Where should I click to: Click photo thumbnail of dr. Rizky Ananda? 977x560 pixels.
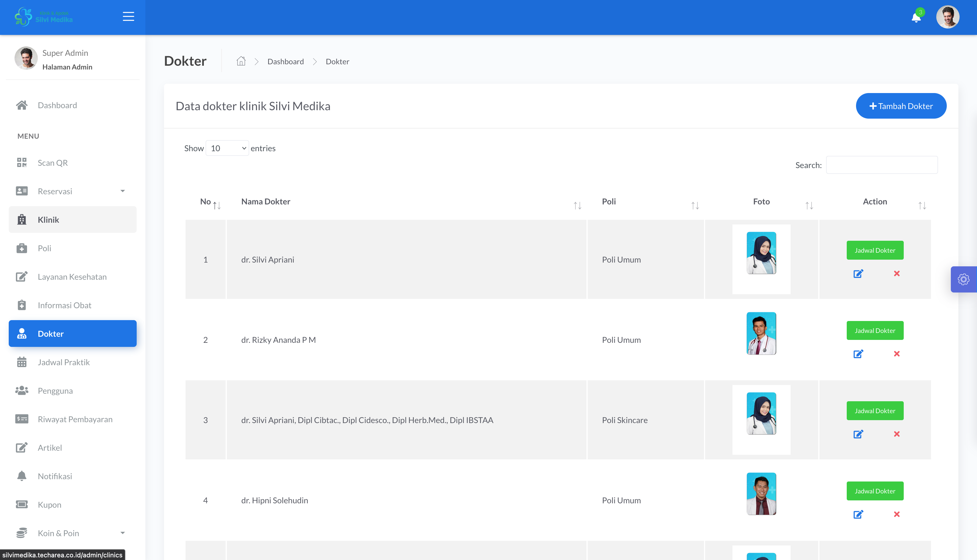761,333
